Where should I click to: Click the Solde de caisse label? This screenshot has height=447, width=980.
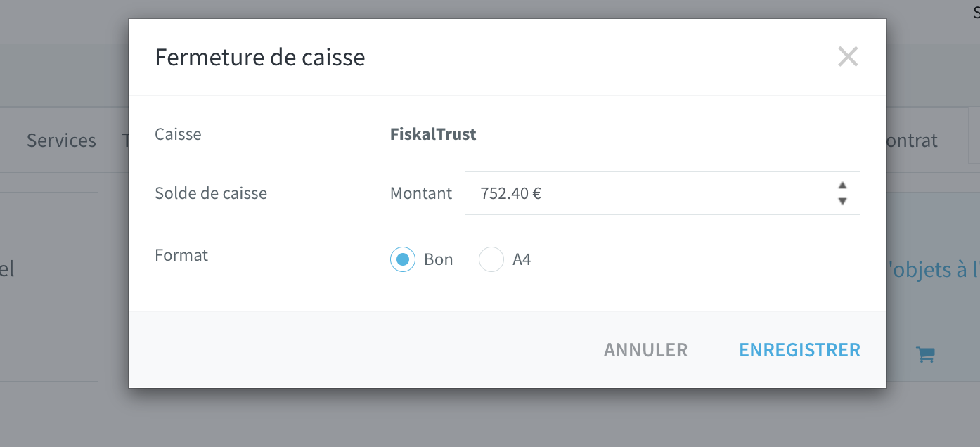coord(211,193)
